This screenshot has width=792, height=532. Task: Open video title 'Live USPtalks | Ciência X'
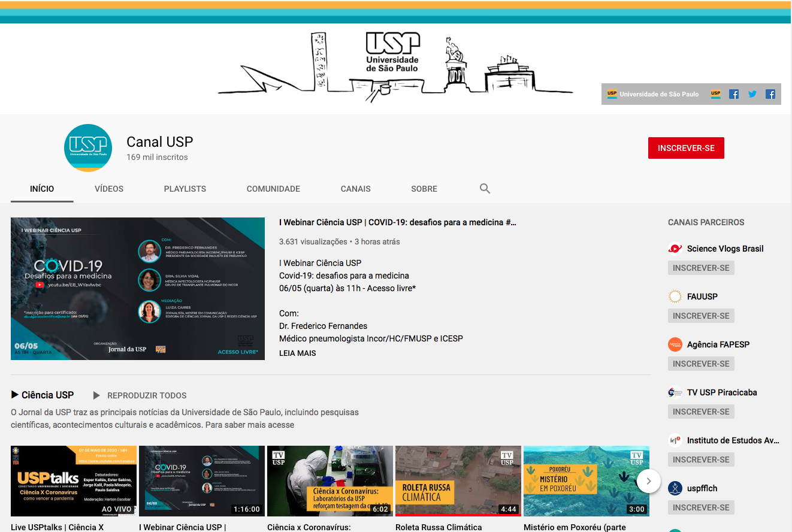pyautogui.click(x=58, y=527)
